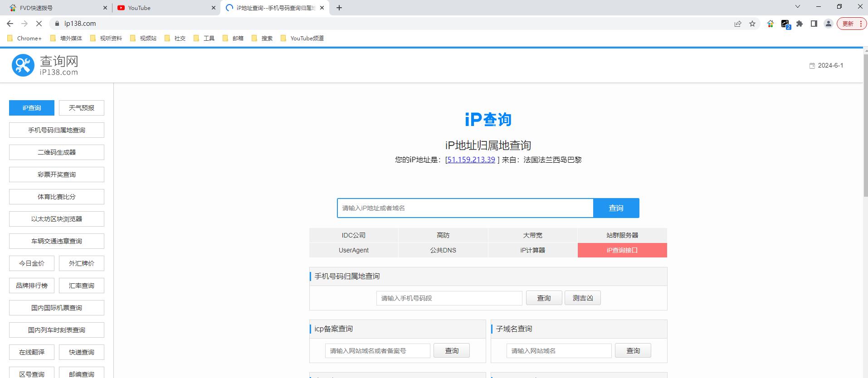The width and height of the screenshot is (868, 378).
Task: Open 彩票开奖查询 in the sidebar
Action: 57,174
